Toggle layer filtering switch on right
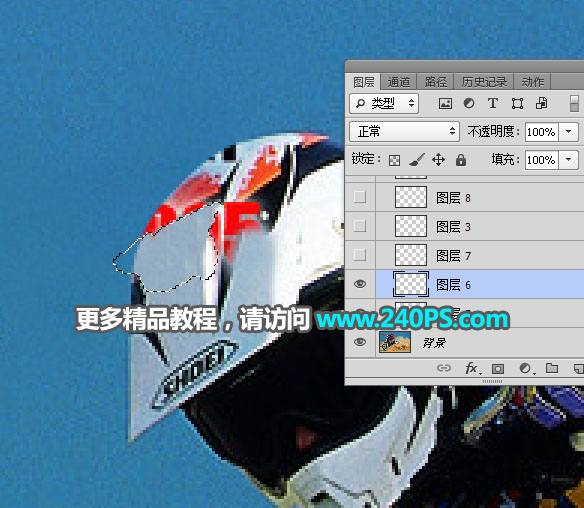Viewport: 584px width, 508px height. (x=574, y=103)
